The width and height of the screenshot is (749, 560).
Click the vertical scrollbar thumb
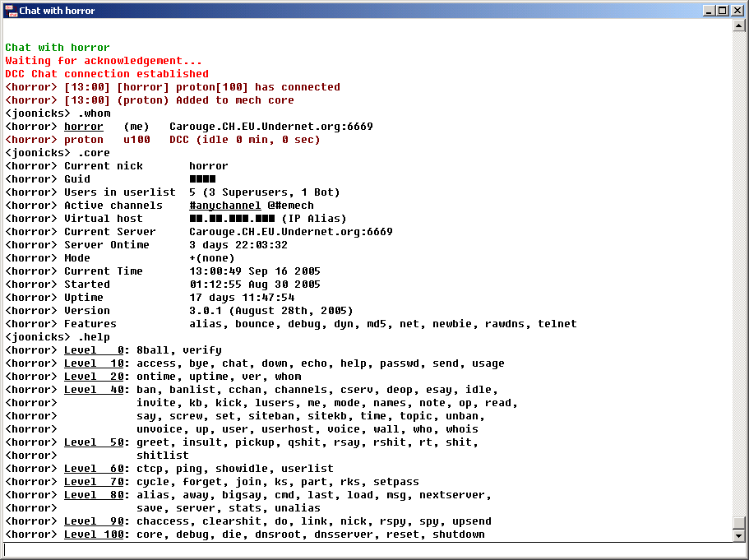(738, 522)
